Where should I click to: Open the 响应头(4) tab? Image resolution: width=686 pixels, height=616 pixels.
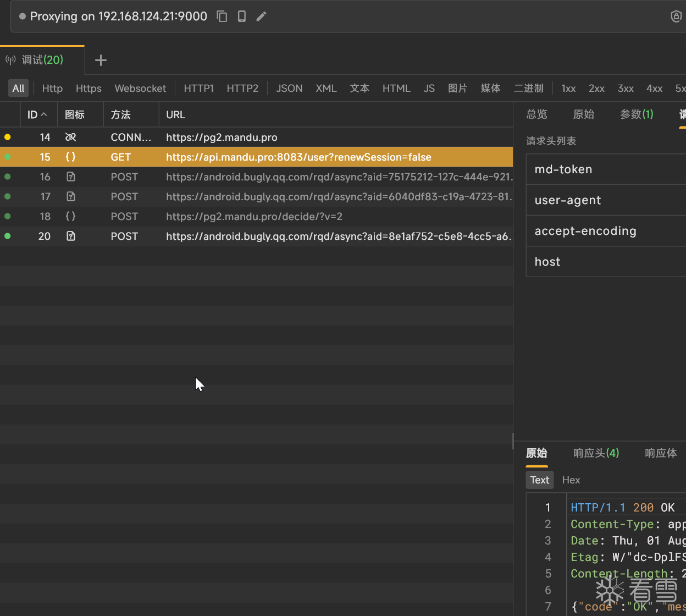596,453
